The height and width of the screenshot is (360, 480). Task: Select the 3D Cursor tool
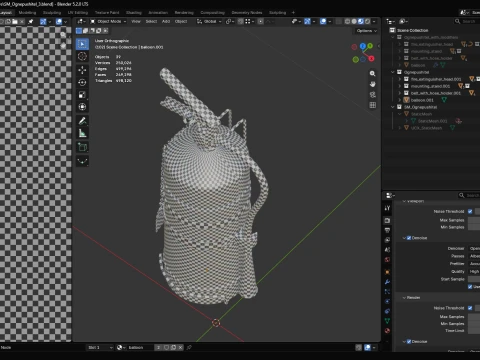tap(82, 56)
